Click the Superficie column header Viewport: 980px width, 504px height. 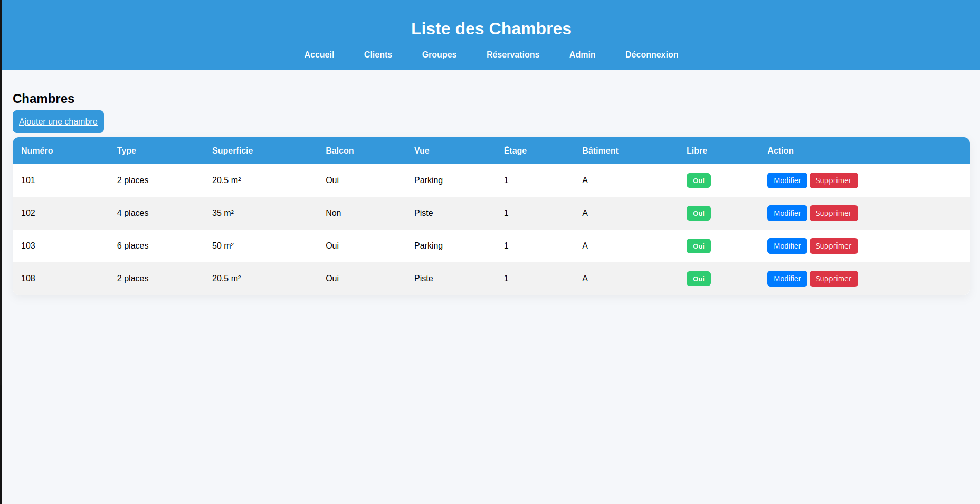pos(232,151)
